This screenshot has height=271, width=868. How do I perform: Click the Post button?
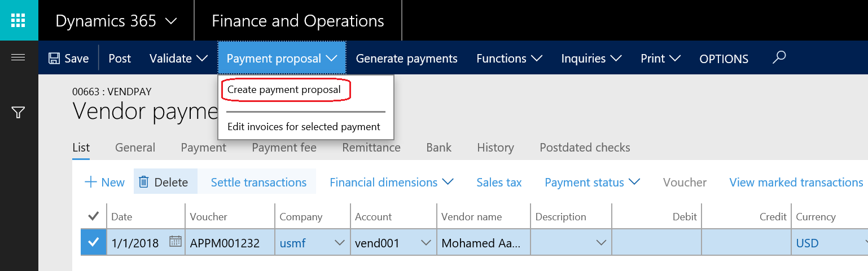click(x=120, y=59)
